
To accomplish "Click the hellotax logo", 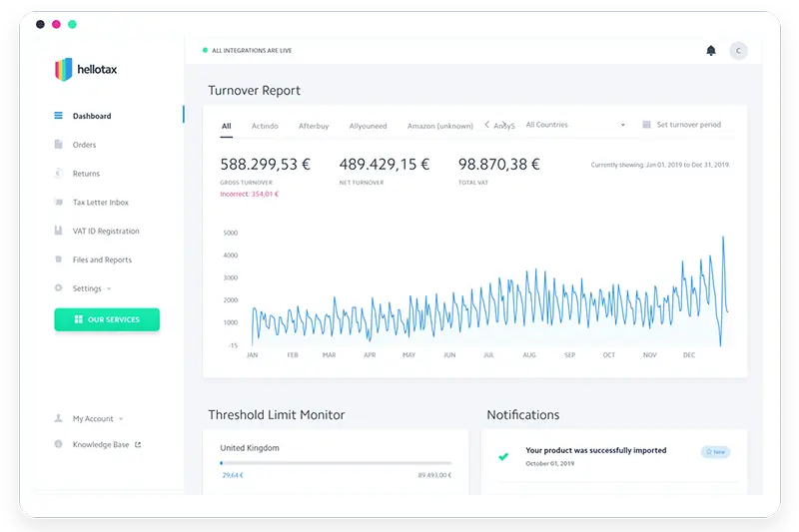I will pos(86,69).
